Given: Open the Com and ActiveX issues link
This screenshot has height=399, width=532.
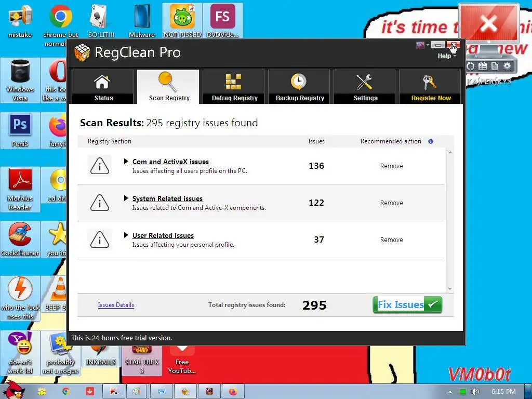Looking at the screenshot, I should coord(170,162).
